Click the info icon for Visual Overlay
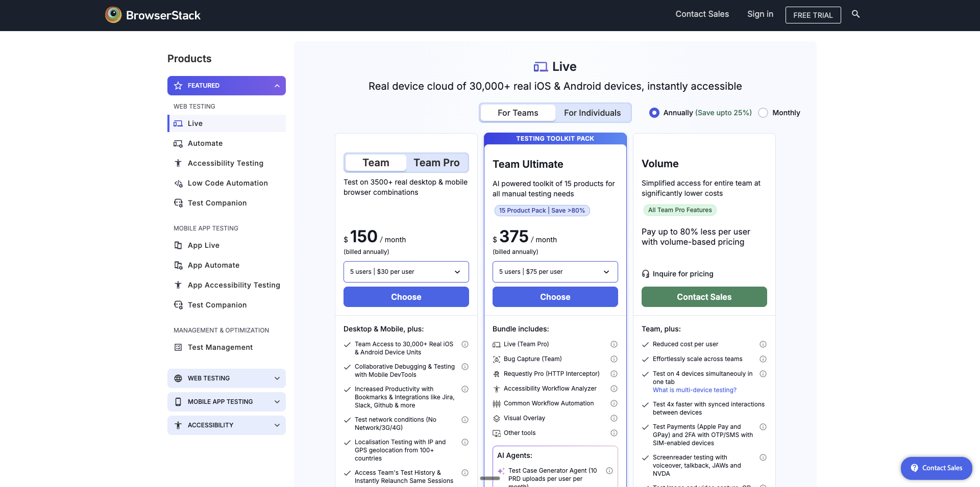The height and width of the screenshot is (487, 980). coord(614,418)
